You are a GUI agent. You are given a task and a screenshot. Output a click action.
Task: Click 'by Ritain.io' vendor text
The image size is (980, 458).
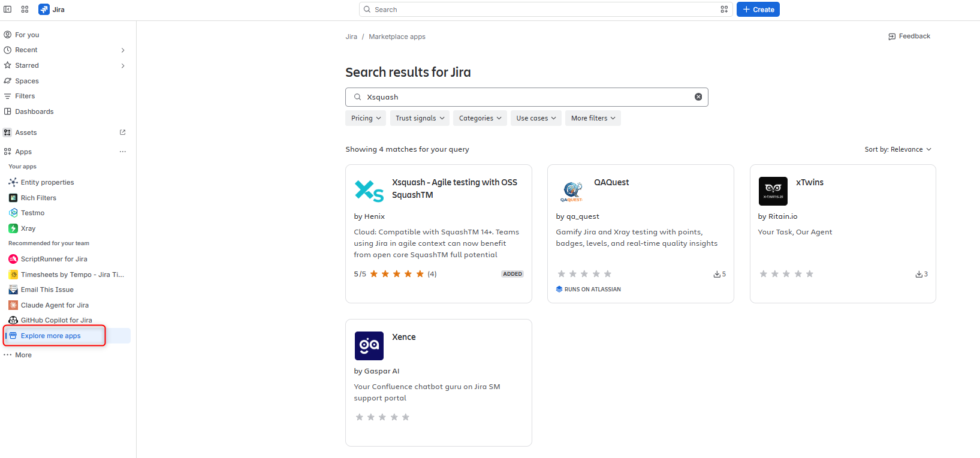[777, 216]
